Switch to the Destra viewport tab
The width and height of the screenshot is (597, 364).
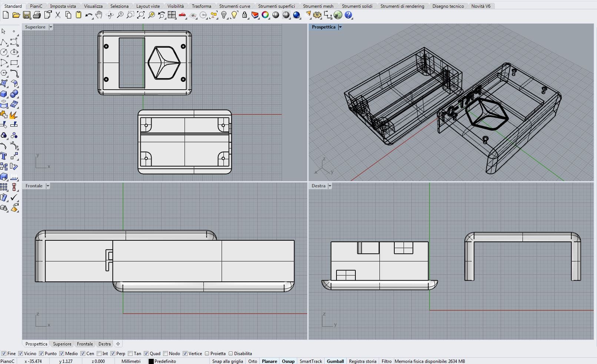(x=105, y=344)
